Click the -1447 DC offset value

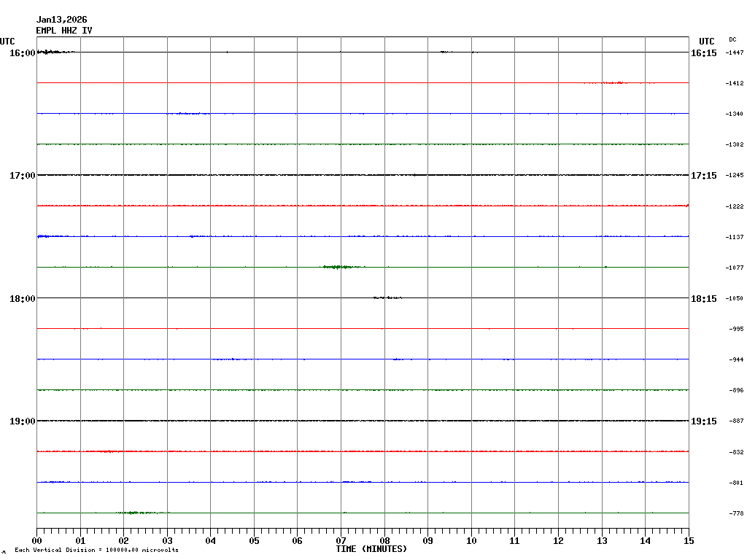tap(734, 53)
